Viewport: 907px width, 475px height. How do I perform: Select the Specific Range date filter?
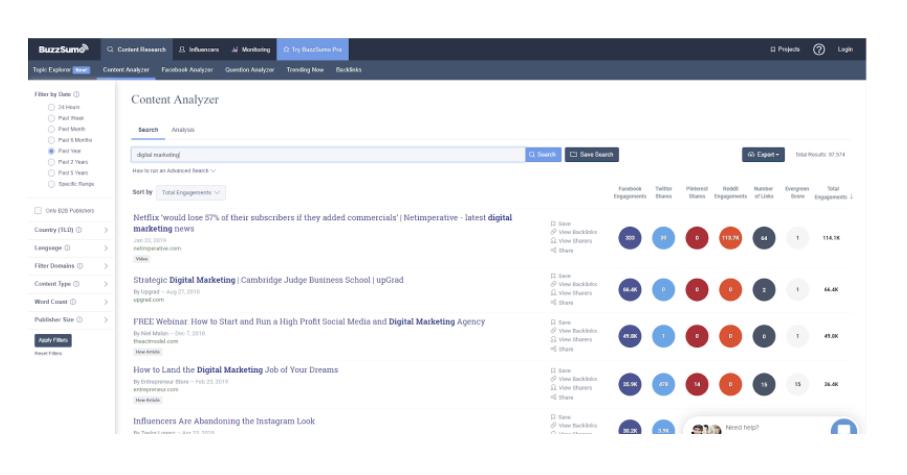coord(51,184)
